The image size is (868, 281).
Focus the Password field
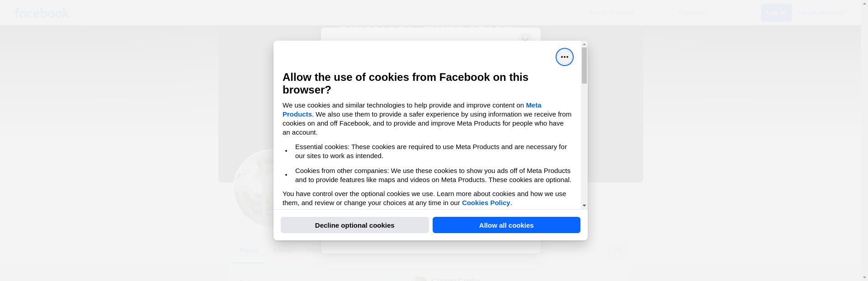click(x=714, y=13)
